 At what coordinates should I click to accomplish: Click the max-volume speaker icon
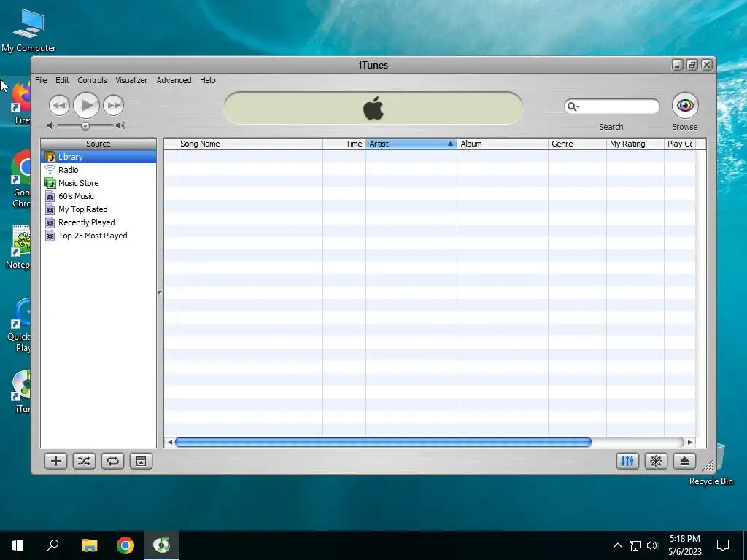pyautogui.click(x=120, y=125)
